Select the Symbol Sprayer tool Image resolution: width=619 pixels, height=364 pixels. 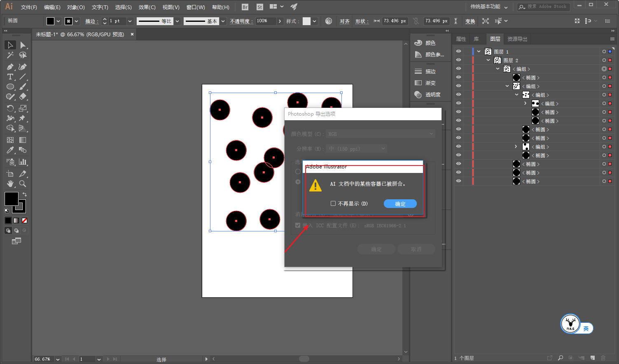tap(10, 162)
